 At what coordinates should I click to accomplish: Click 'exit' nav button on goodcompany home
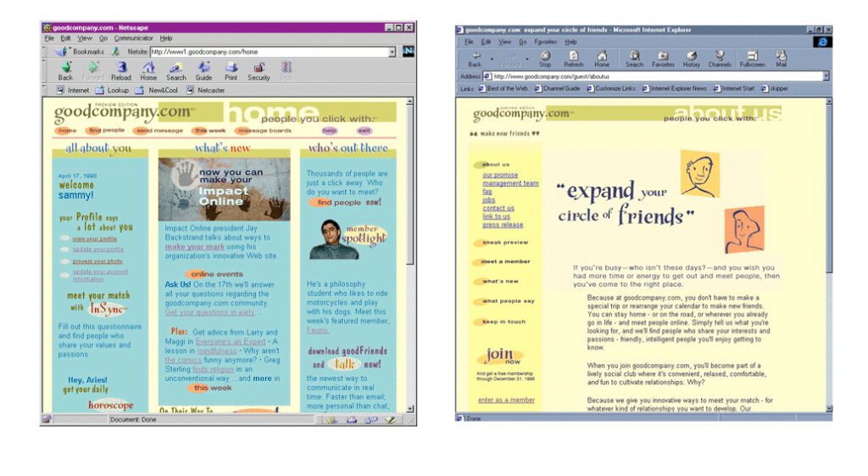click(x=364, y=131)
